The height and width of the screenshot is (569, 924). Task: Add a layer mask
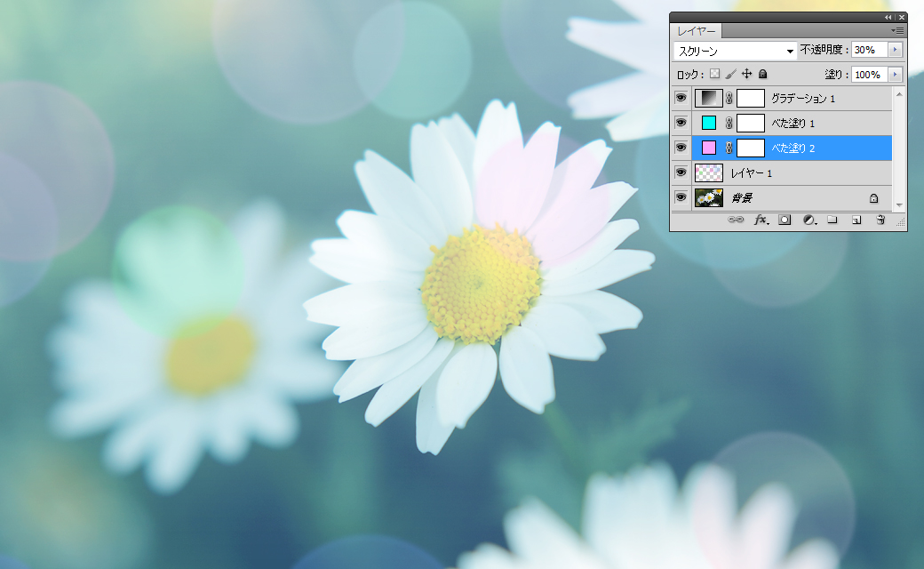tap(785, 220)
